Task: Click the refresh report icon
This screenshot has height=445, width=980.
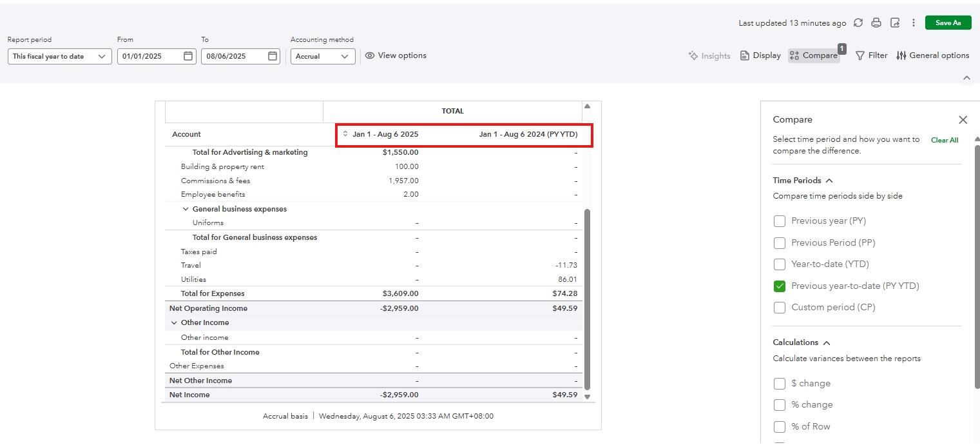Action: pos(858,23)
